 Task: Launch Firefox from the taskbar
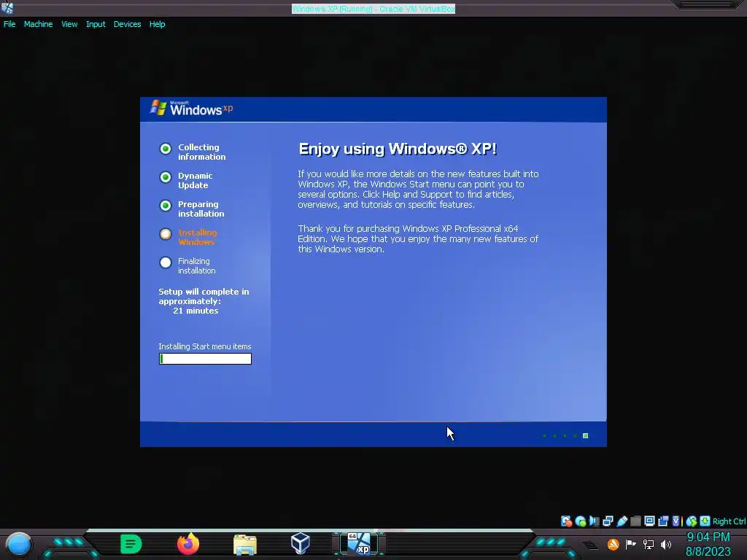coord(188,544)
